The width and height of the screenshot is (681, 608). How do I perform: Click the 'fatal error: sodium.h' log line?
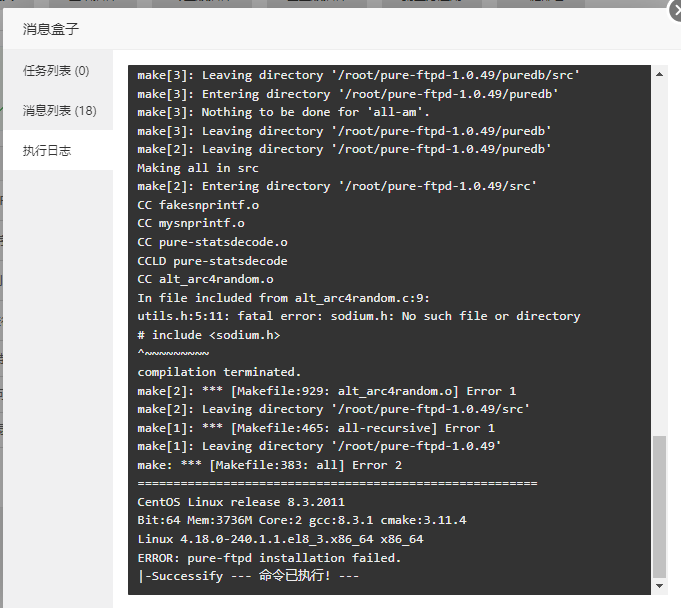click(x=359, y=316)
